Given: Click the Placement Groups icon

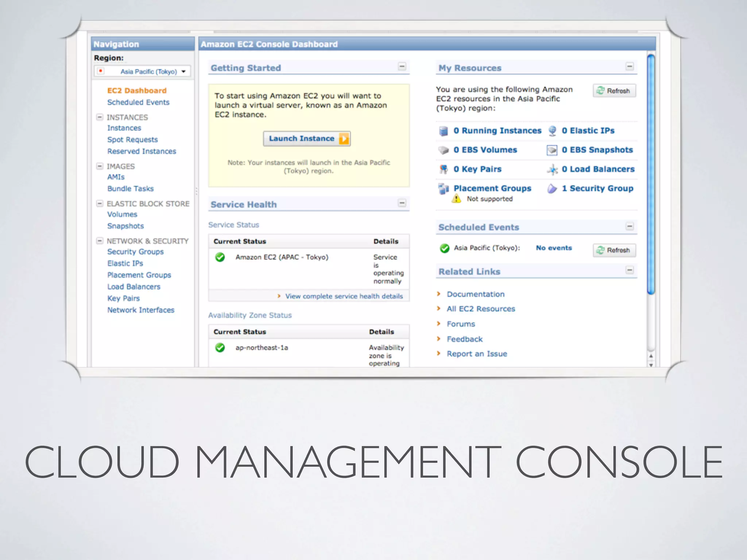Looking at the screenshot, I should [443, 189].
